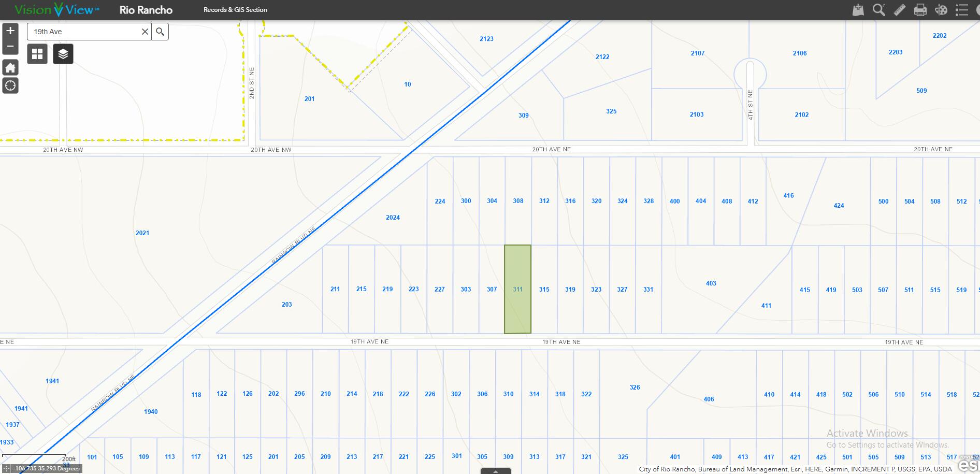Click parcel label 2106
The width and height of the screenshot is (980, 474).
(800, 53)
